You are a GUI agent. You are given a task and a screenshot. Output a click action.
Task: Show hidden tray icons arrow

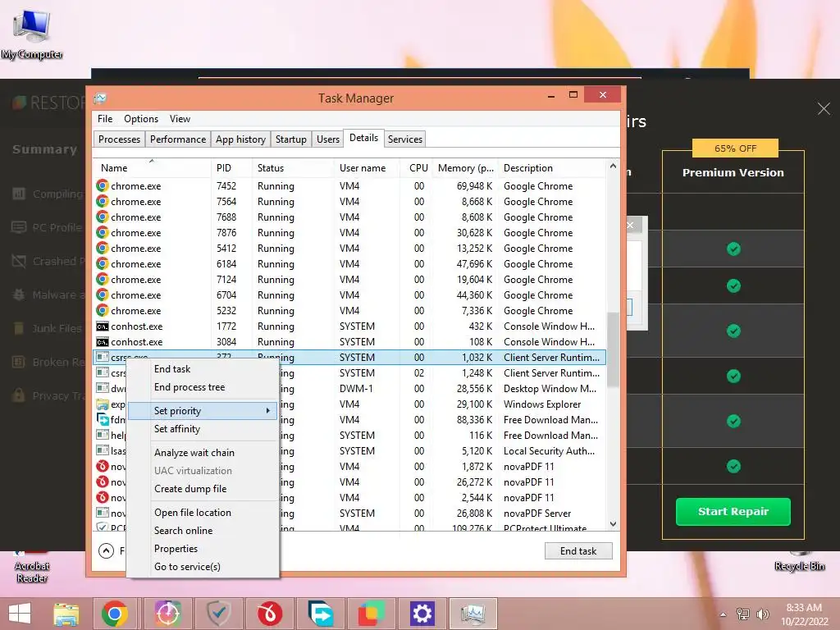[x=723, y=614]
